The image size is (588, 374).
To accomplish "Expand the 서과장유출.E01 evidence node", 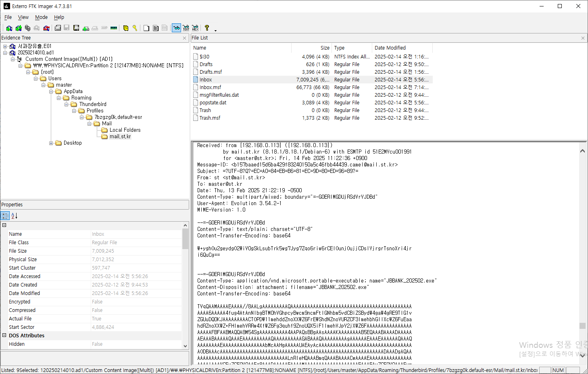I will click(5, 46).
